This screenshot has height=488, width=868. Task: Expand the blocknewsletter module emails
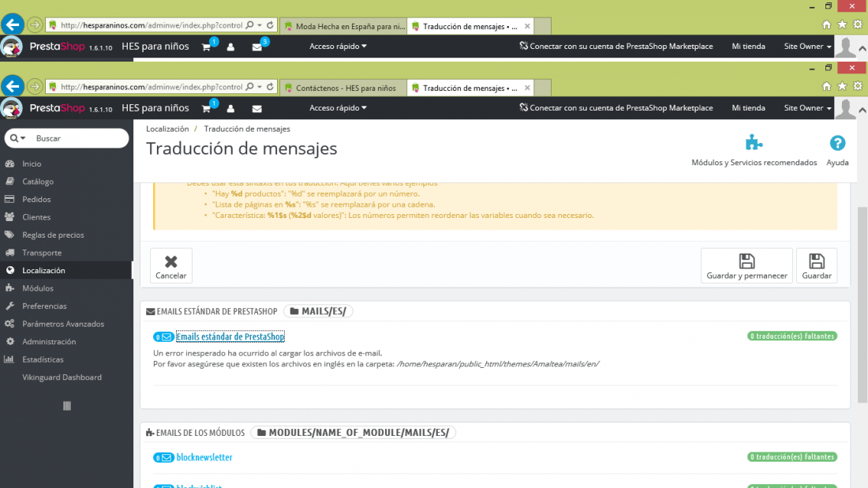pyautogui.click(x=204, y=457)
